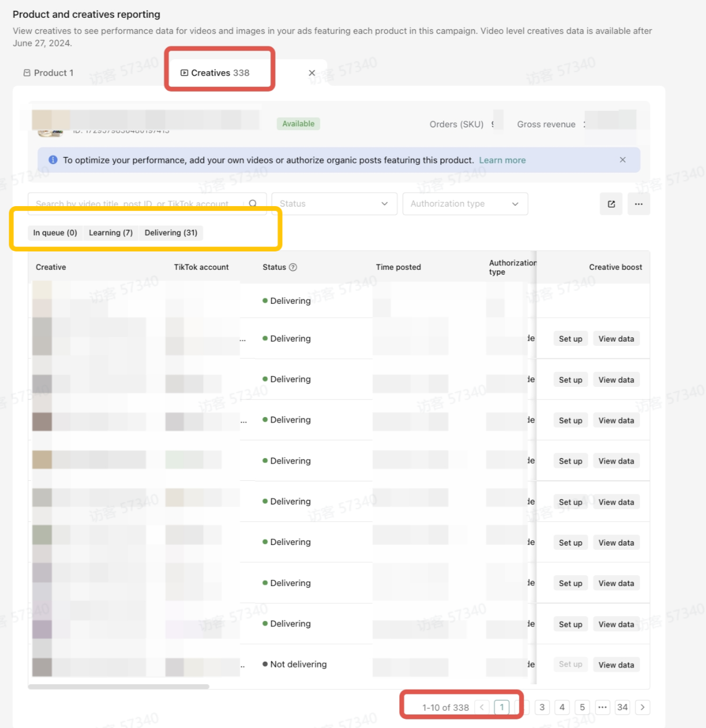This screenshot has height=728, width=706.
Task: Go to the next page arrow in pagination
Action: point(642,707)
